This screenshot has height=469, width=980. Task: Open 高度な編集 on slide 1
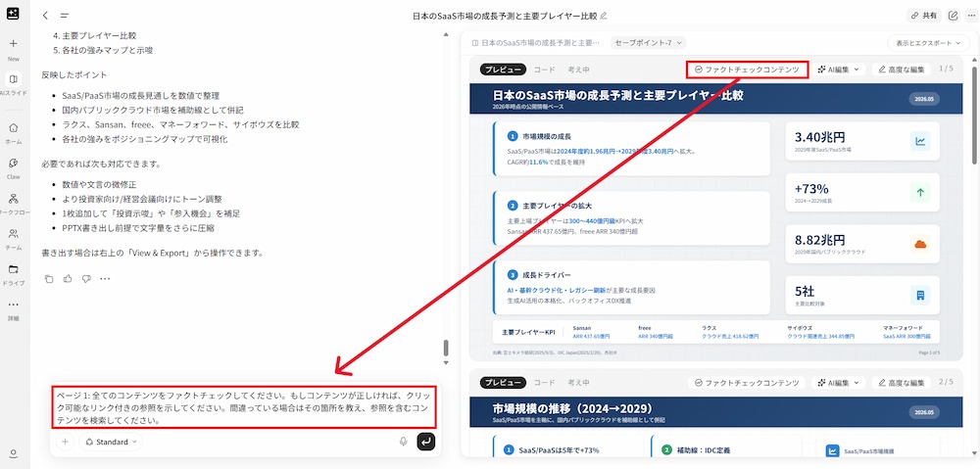tap(902, 70)
